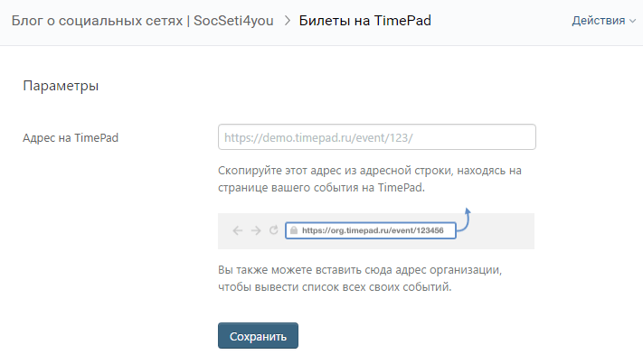Open the Действия dropdown menu
This screenshot has height=364, width=643.
(x=603, y=21)
